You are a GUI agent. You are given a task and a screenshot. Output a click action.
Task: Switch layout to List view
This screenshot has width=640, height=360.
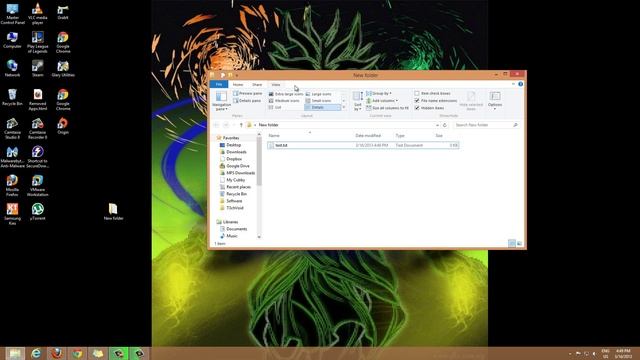point(275,107)
